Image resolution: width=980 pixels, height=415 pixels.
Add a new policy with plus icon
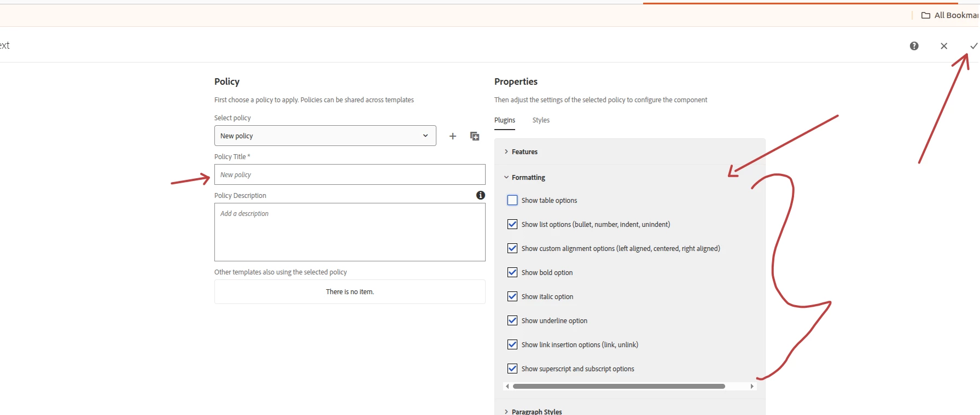[x=453, y=136]
